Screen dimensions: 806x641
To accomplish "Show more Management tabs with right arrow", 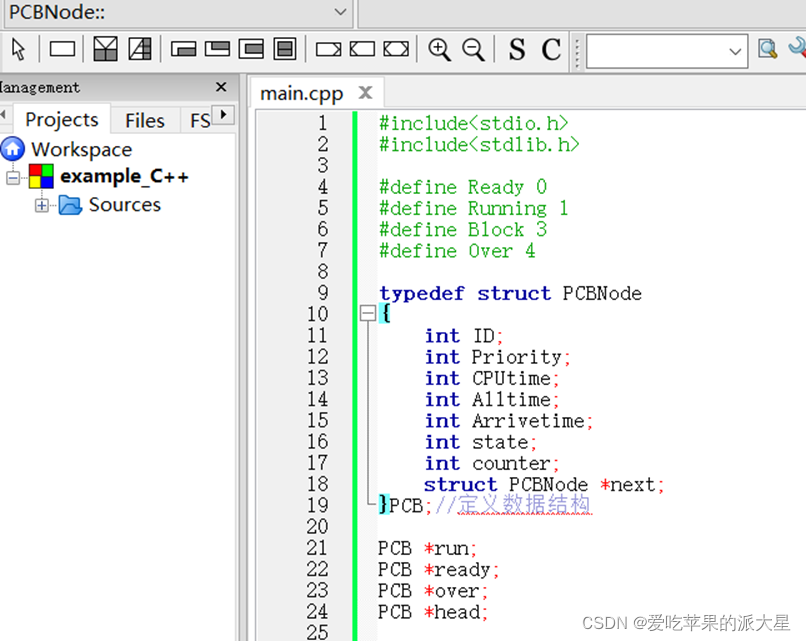I will (x=224, y=114).
